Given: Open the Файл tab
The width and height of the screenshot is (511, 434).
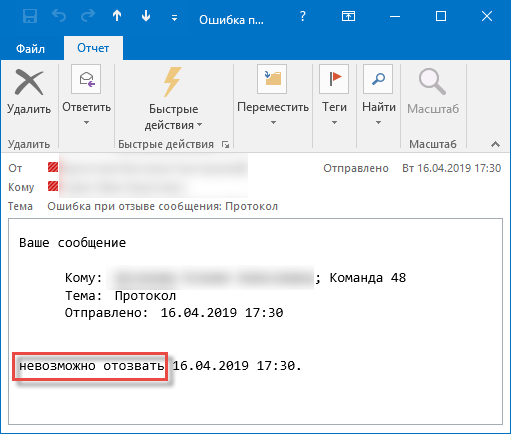Looking at the screenshot, I should click(x=30, y=49).
